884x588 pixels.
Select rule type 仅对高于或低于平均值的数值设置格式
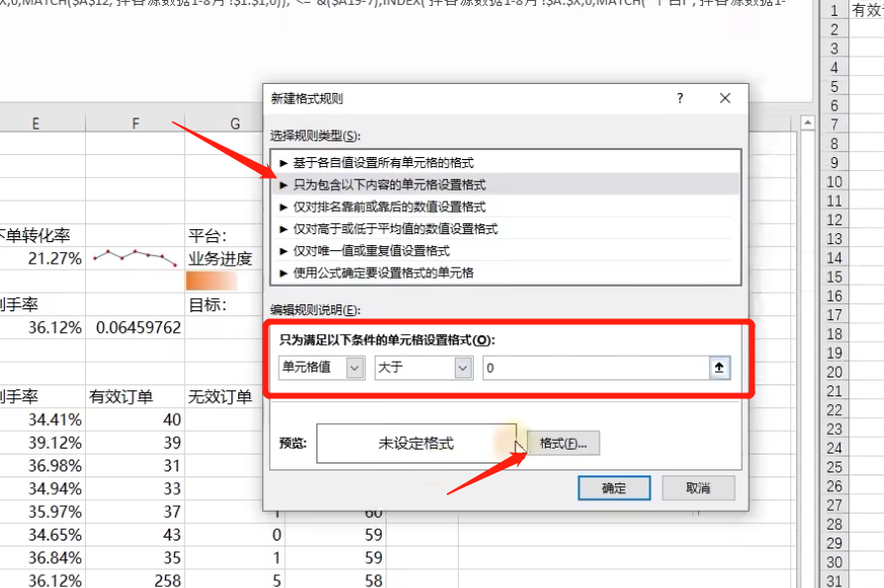pyautogui.click(x=504, y=228)
